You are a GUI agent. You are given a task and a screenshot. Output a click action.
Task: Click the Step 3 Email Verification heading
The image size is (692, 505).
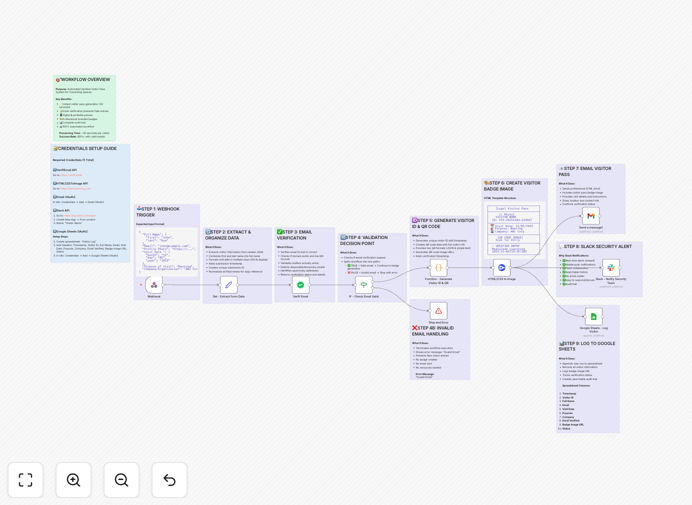pos(294,235)
